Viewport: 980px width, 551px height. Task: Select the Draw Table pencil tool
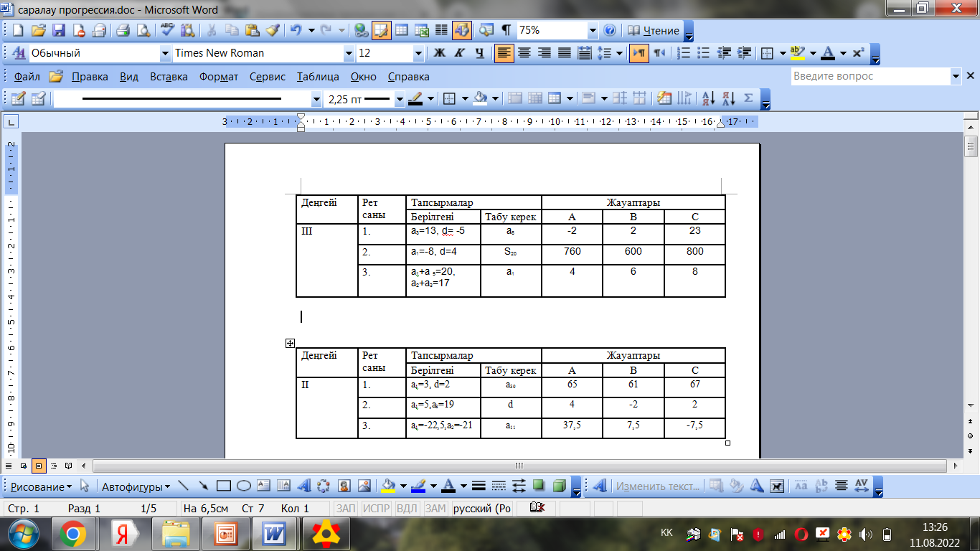[x=18, y=98]
